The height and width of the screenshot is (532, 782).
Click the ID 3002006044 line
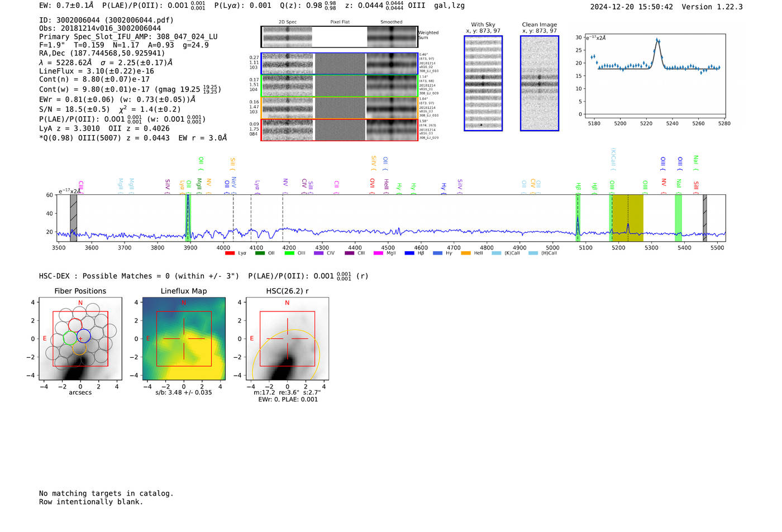coord(106,20)
